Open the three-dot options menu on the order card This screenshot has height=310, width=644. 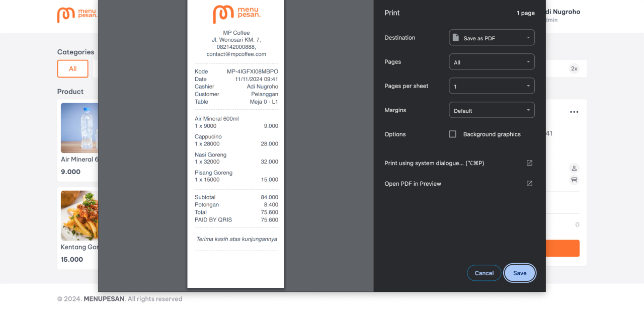(574, 112)
